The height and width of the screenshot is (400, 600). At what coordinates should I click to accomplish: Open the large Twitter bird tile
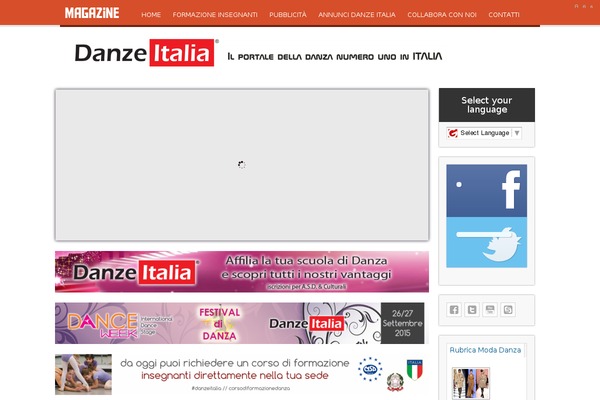[x=486, y=242]
